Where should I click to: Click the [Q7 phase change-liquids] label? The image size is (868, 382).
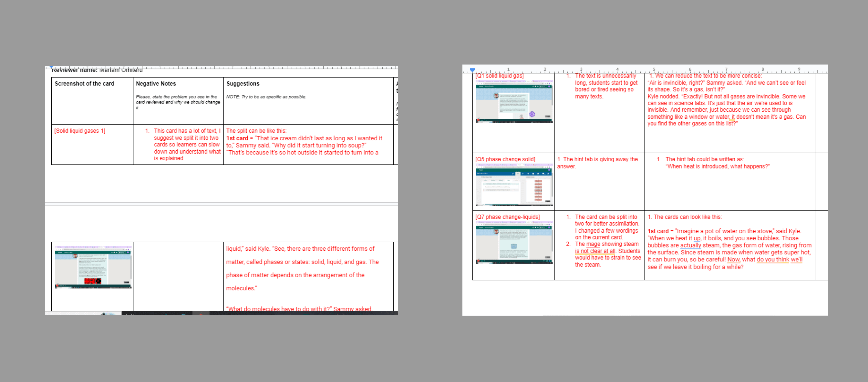[507, 217]
